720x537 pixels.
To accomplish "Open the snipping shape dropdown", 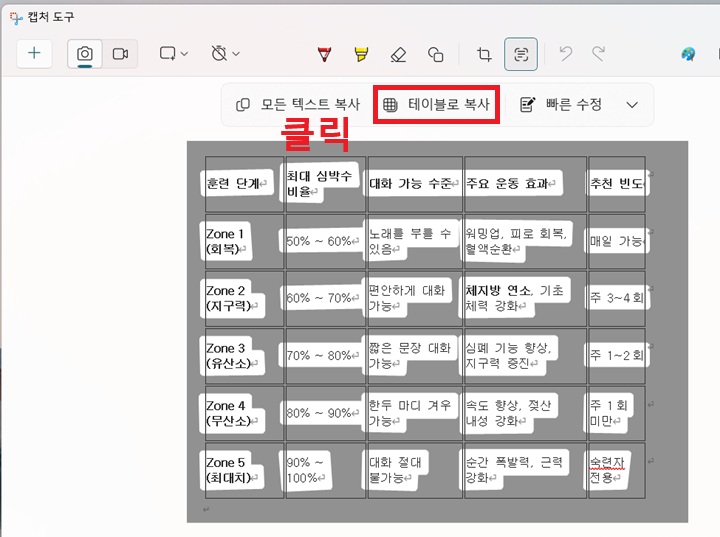I will click(174, 54).
